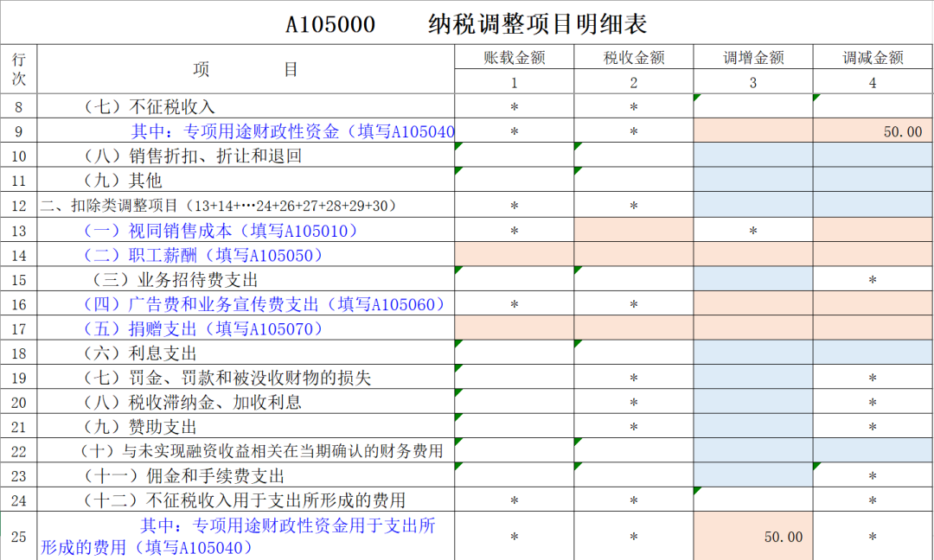Open the 职工薪酬 A105050 link
This screenshot has width=934, height=560.
point(203,255)
